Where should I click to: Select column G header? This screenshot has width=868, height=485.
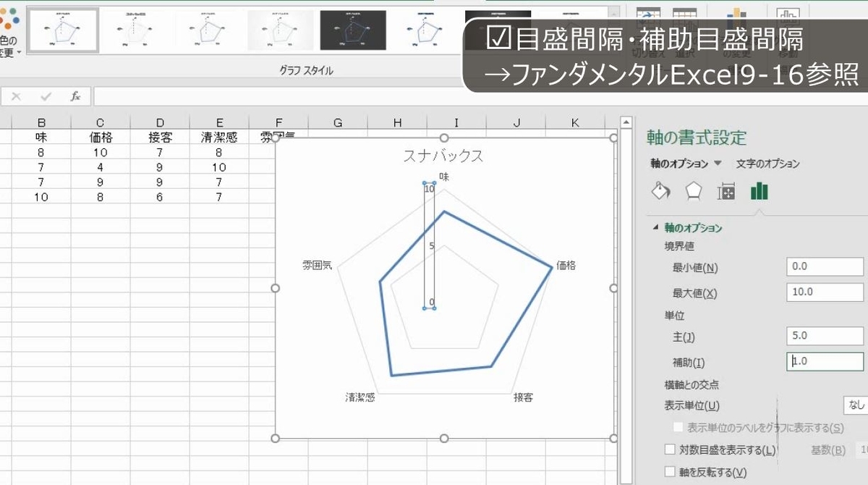point(338,122)
